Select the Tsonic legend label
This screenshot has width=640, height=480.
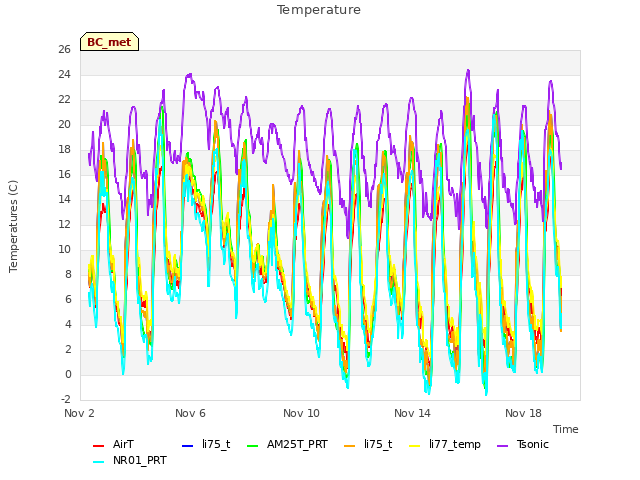coord(533,444)
